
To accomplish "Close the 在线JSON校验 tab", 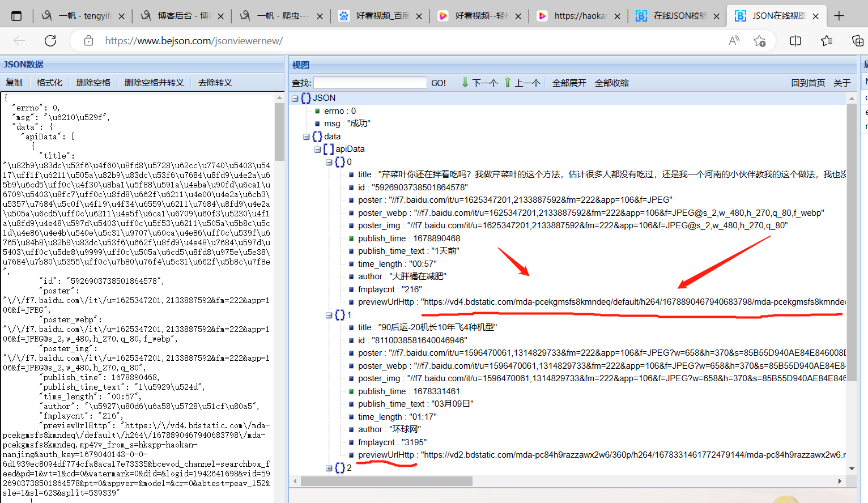I will (716, 16).
